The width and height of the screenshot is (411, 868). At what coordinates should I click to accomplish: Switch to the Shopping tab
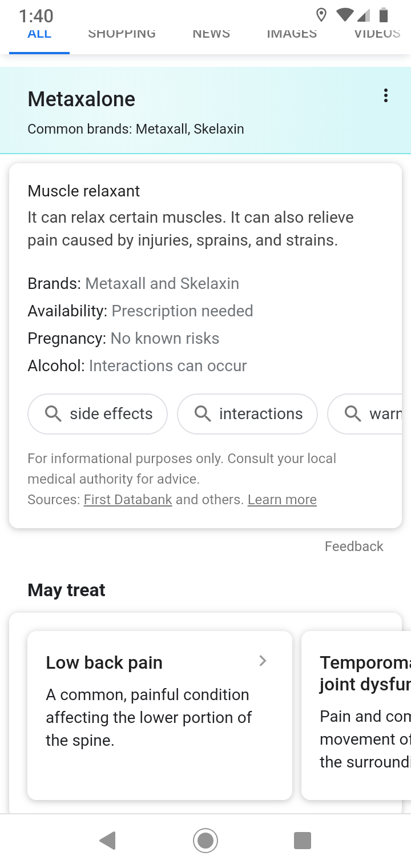(122, 34)
